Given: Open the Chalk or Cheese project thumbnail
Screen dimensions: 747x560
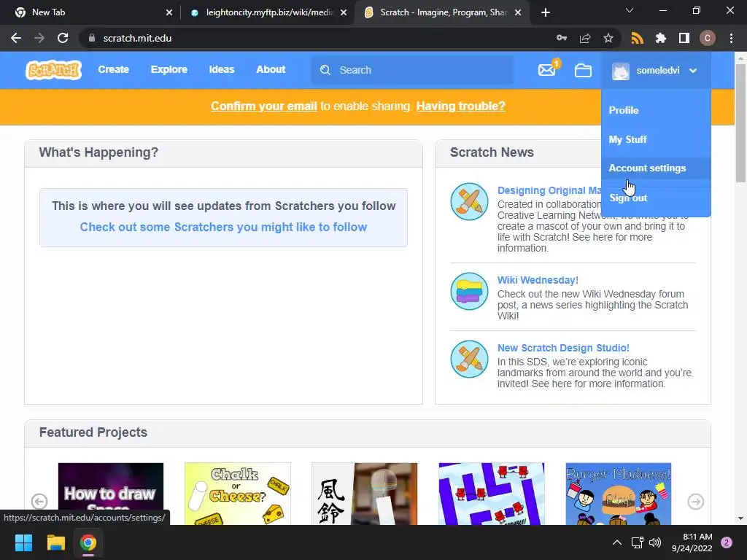Looking at the screenshot, I should (x=238, y=494).
